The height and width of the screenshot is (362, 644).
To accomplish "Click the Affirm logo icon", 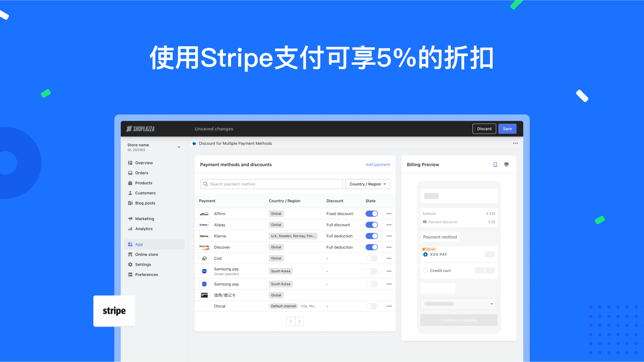I will [x=204, y=214].
